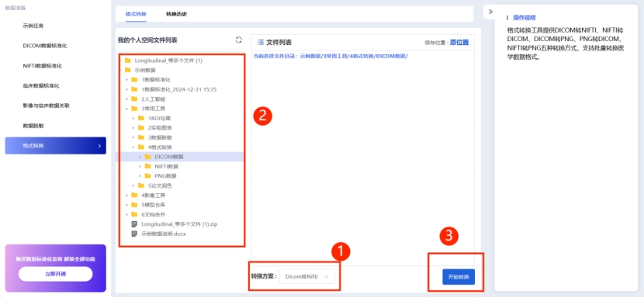
Task: Click folder icon of 示例数据
Action: [127, 71]
